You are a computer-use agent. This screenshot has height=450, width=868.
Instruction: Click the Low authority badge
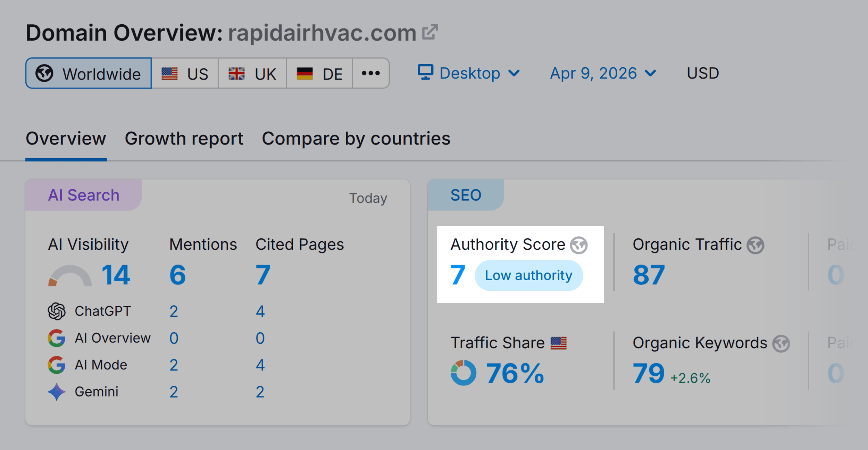pos(528,275)
